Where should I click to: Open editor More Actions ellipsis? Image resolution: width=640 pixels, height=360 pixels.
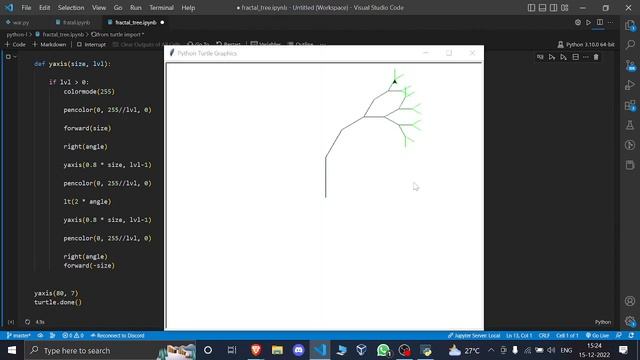point(611,22)
